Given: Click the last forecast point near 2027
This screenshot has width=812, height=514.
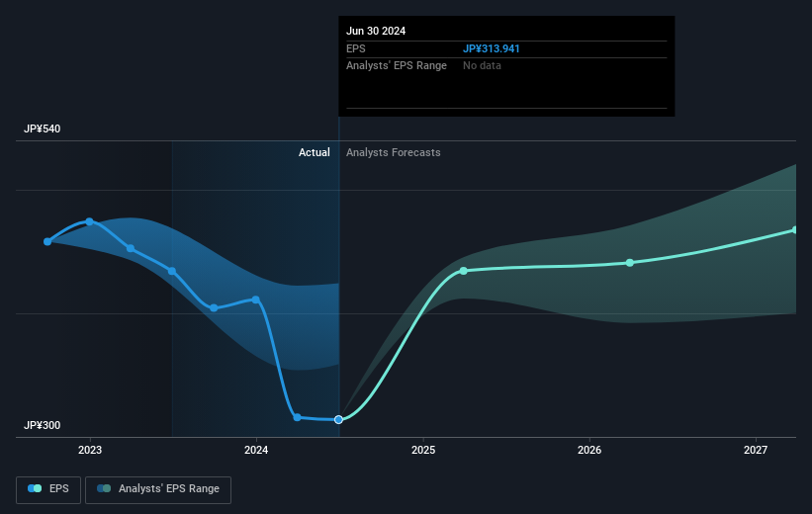Looking at the screenshot, I should pos(795,230).
